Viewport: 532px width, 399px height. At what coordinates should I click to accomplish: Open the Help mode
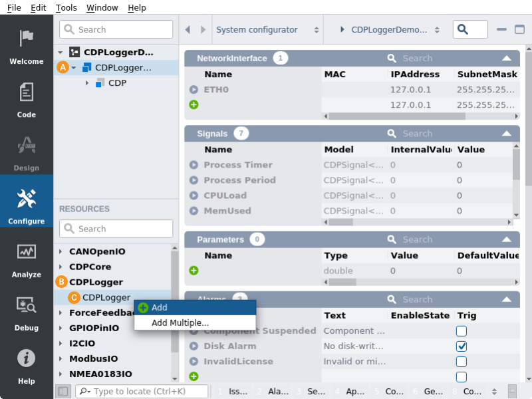point(27,366)
